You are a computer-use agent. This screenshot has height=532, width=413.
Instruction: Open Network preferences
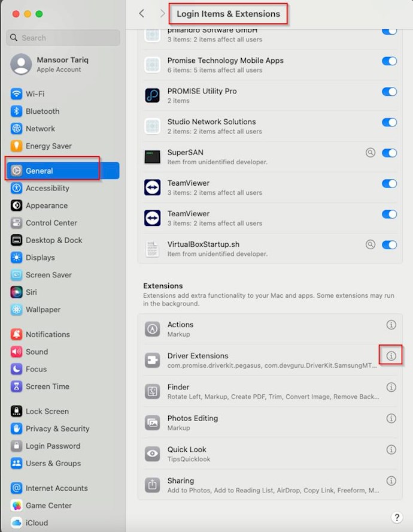click(32, 128)
